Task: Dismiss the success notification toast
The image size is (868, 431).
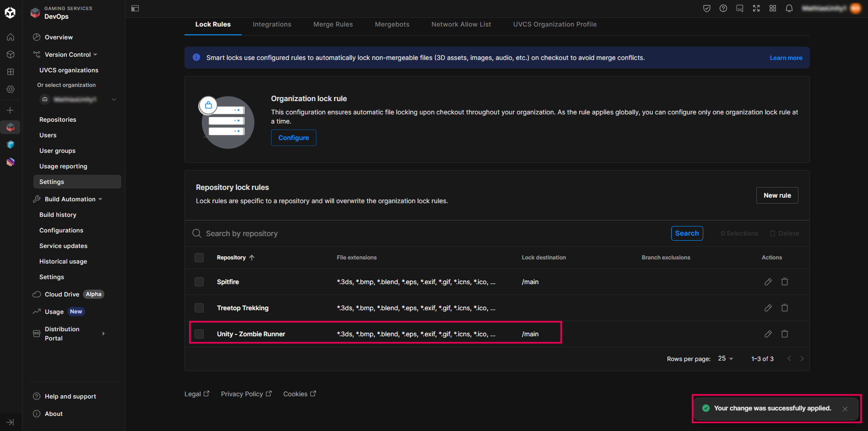Action: point(845,409)
